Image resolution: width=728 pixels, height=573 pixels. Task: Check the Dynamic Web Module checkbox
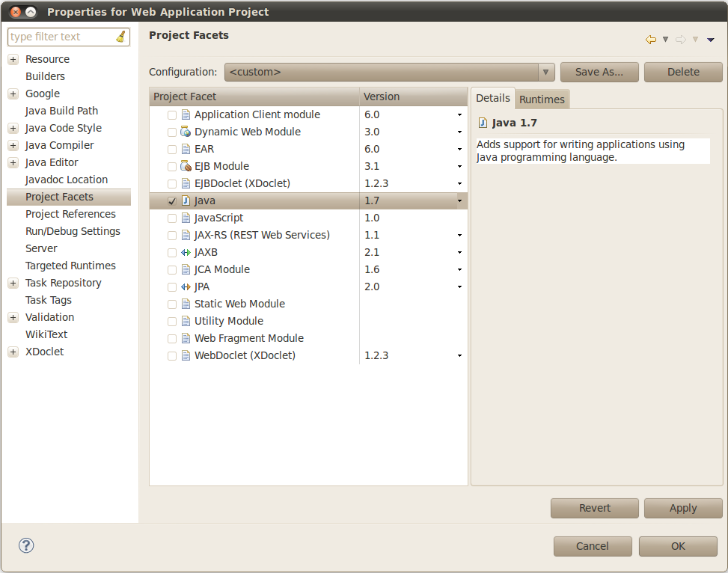coord(172,132)
